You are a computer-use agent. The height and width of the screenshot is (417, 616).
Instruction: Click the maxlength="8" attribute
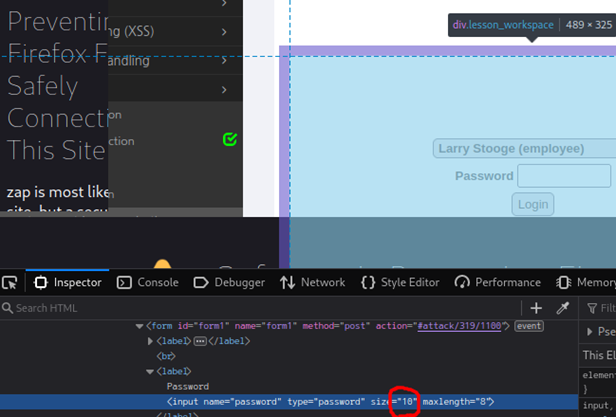[455, 402]
